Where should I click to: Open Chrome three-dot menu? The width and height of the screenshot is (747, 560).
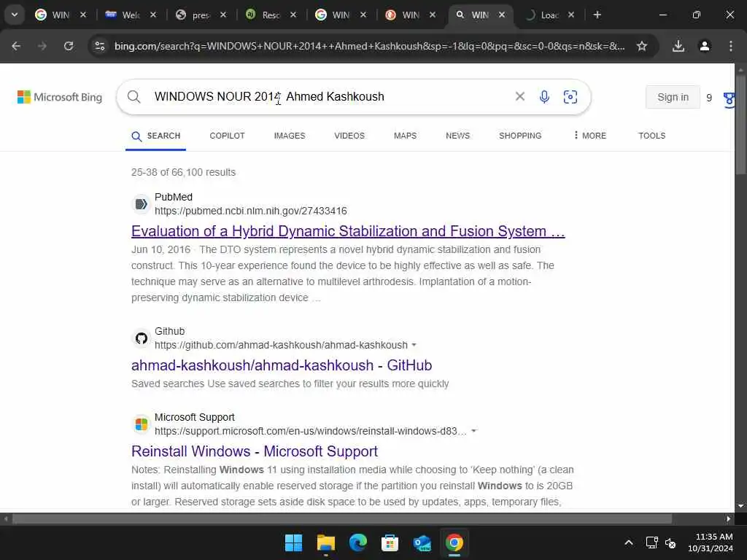pyautogui.click(x=731, y=46)
